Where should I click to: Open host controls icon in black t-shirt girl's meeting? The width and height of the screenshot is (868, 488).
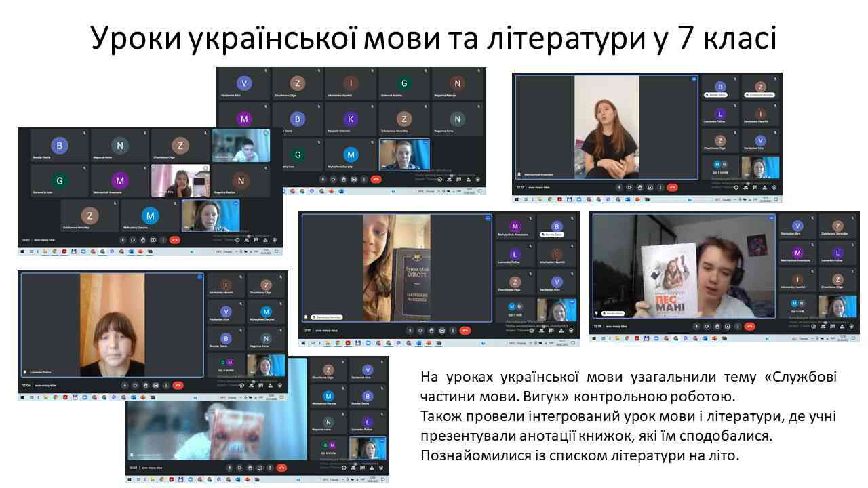776,188
